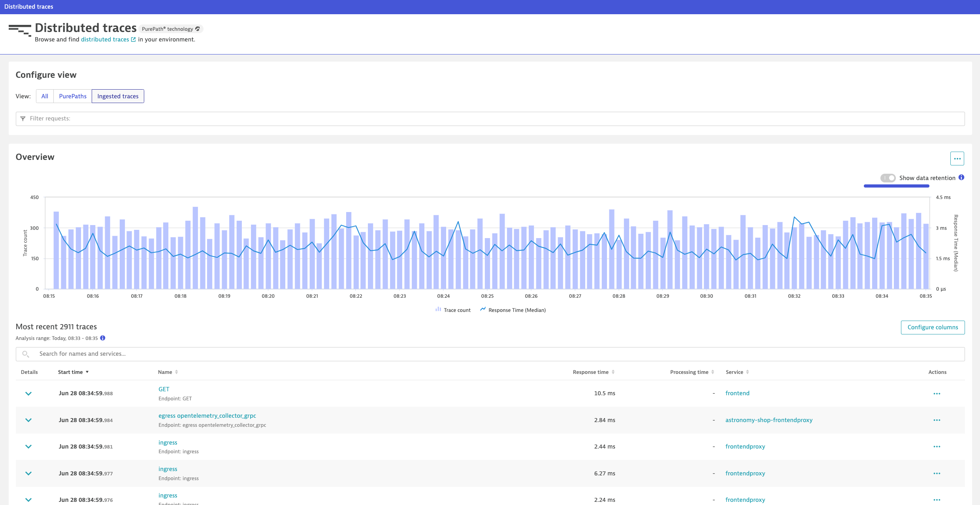Click the Overview section heading
Viewport: 980px width, 505px height.
pyautogui.click(x=35, y=157)
